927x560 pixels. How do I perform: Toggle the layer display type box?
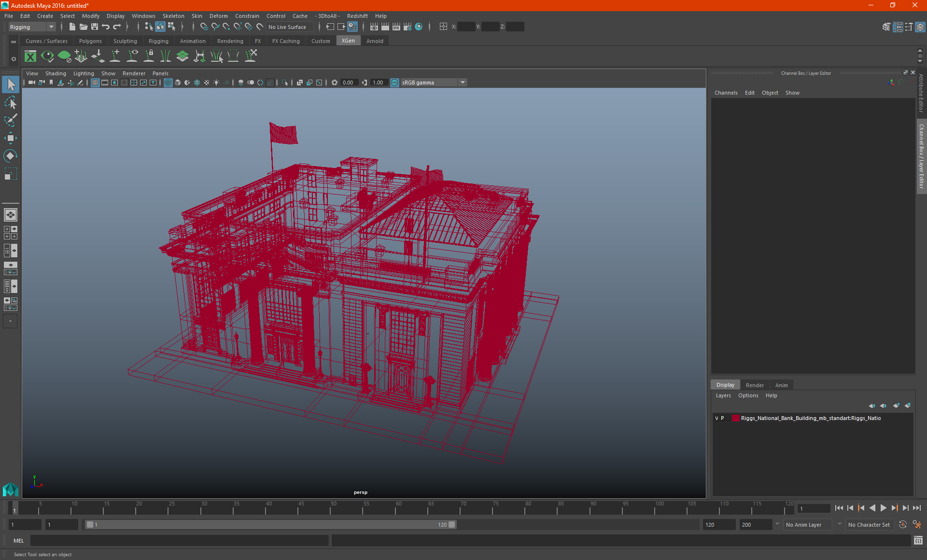[x=728, y=419]
